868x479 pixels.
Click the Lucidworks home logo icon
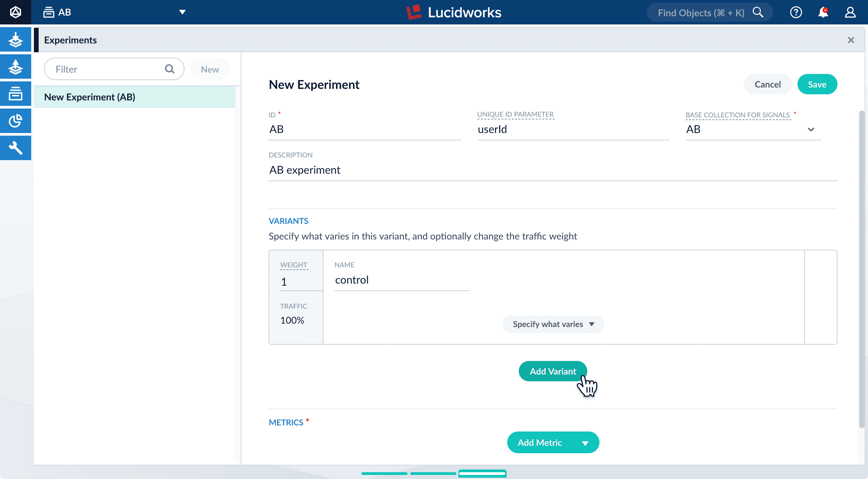click(x=16, y=12)
